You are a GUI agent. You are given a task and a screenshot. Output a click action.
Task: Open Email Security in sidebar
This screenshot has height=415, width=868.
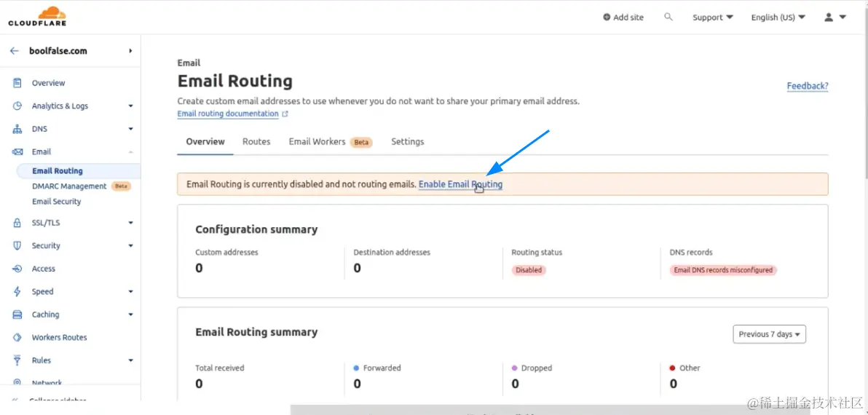[57, 202]
